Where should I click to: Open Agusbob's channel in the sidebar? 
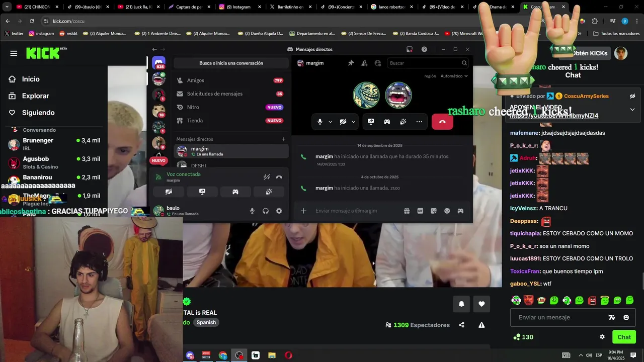54,162
